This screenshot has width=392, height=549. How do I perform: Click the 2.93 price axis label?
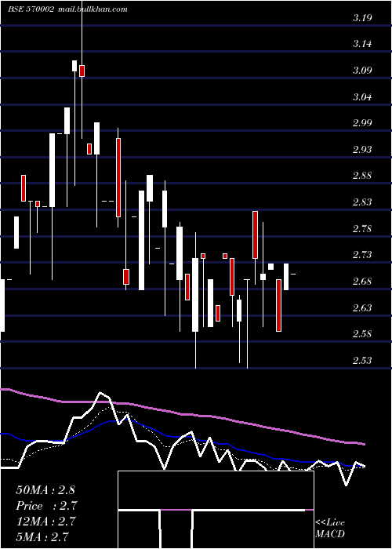362,150
